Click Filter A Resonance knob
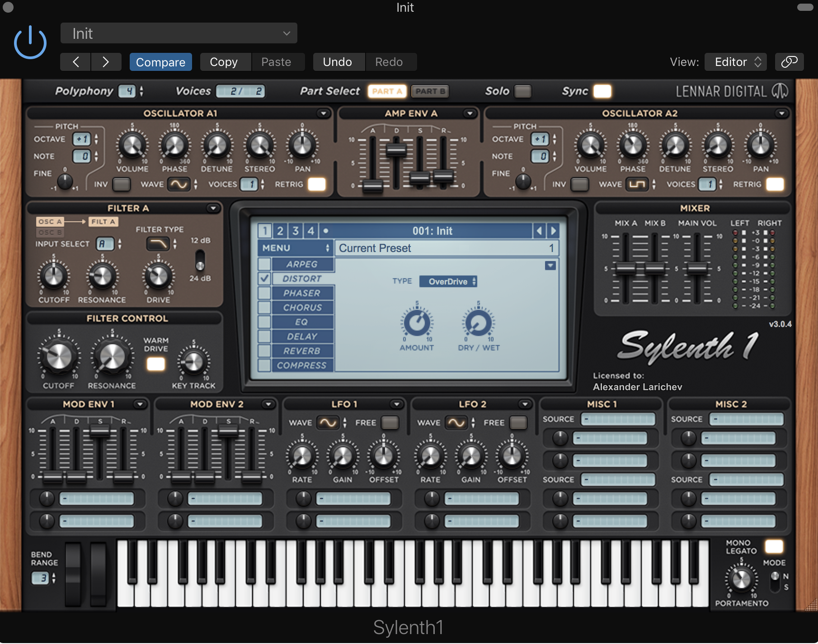Screen dimensions: 818x644 (x=102, y=276)
